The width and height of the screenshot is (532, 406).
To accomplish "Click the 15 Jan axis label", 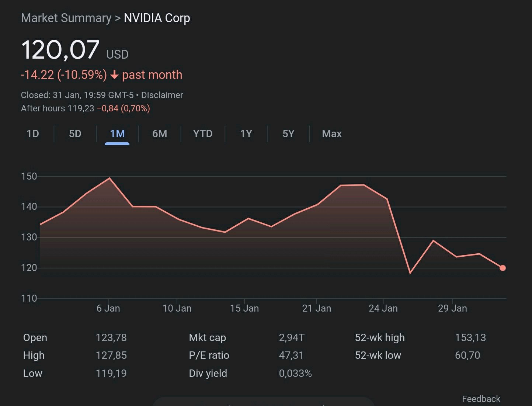I will (x=244, y=308).
